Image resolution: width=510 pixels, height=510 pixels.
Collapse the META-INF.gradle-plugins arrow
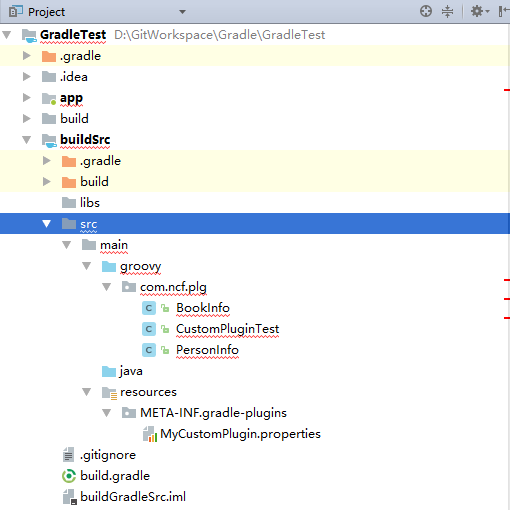point(107,413)
